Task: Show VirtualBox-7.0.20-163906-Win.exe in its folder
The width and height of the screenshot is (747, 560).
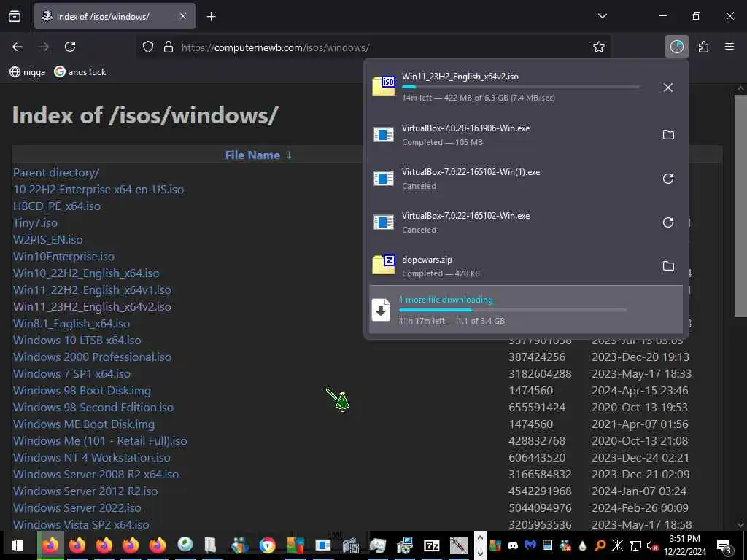Action: click(668, 135)
